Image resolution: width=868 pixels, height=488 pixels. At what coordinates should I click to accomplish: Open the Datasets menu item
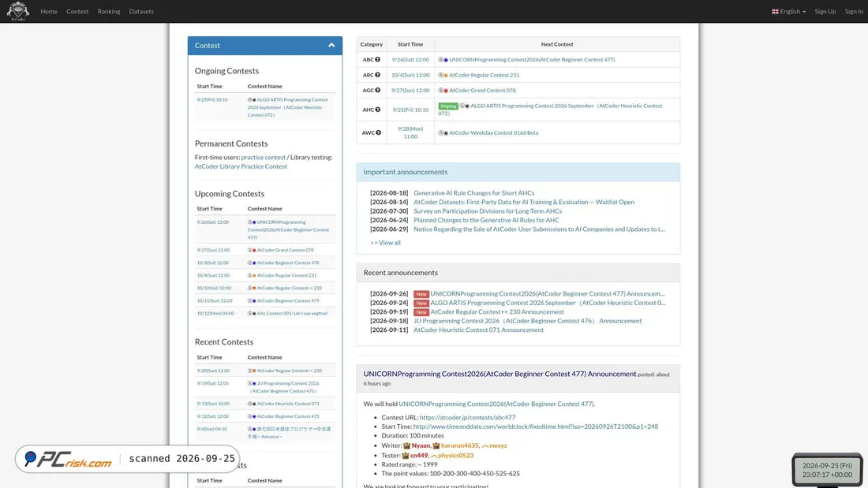tap(141, 11)
